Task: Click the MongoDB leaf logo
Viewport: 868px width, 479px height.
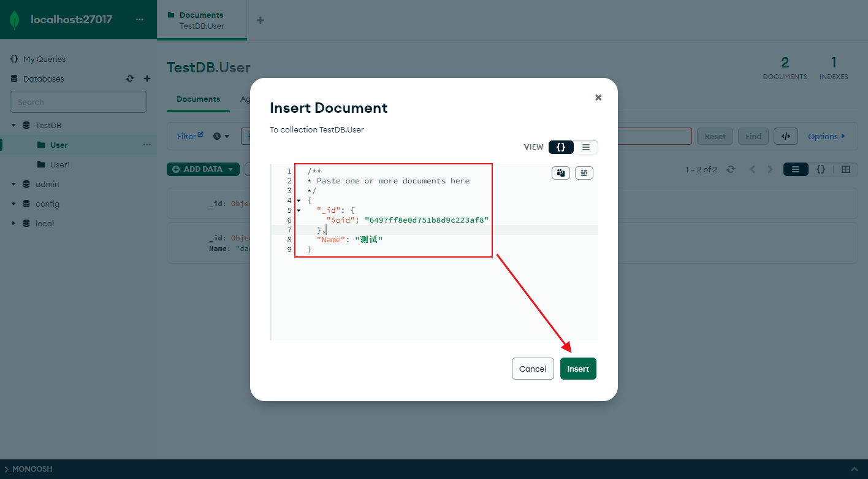Action: pyautogui.click(x=14, y=20)
